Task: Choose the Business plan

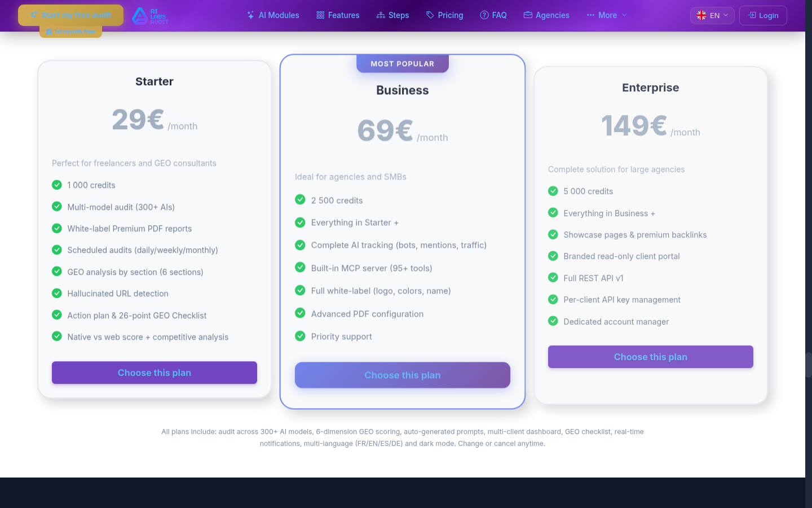Action: pyautogui.click(x=402, y=375)
